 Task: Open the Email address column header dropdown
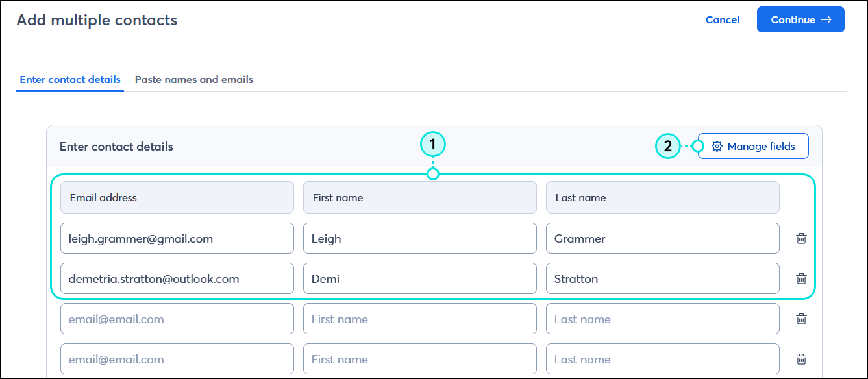tap(177, 197)
